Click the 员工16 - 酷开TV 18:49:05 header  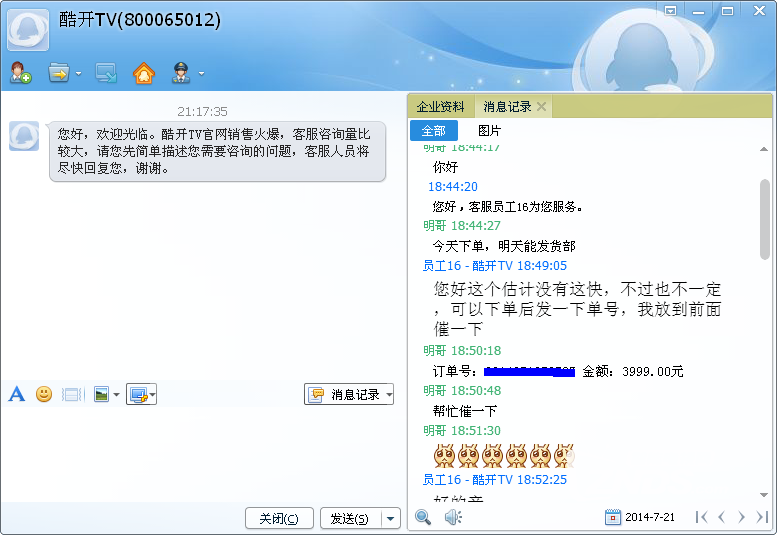(494, 266)
